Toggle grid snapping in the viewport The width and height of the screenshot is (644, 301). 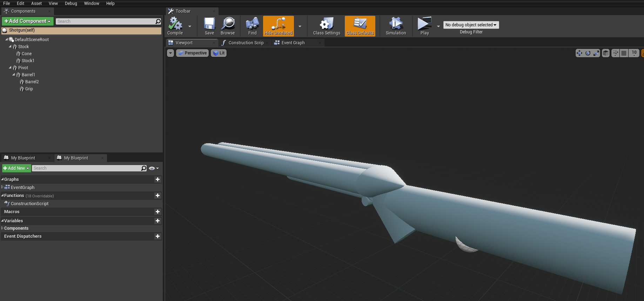(x=624, y=53)
